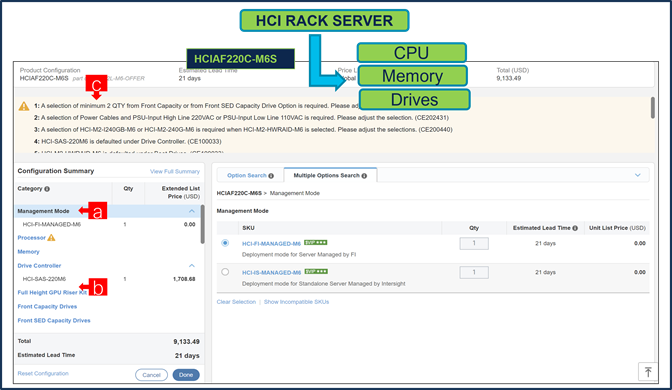The height and width of the screenshot is (390, 672).
Task: Click the info icon next to Category
Action: click(47, 189)
